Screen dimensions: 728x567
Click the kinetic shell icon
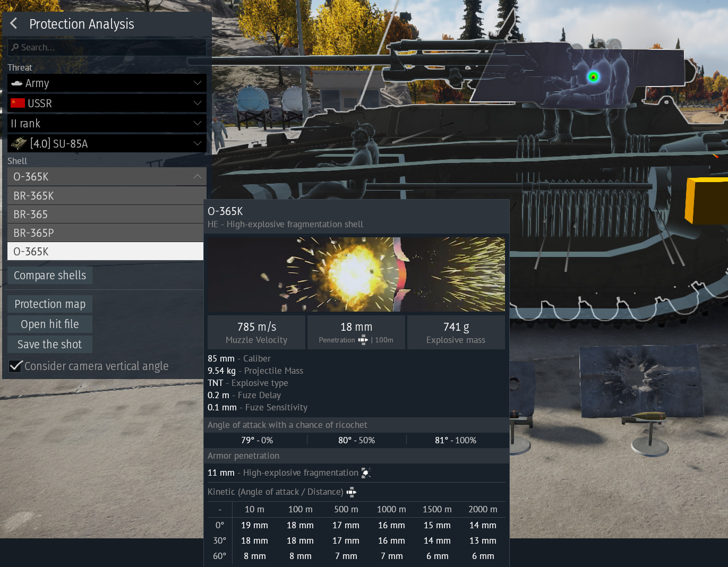[352, 492]
